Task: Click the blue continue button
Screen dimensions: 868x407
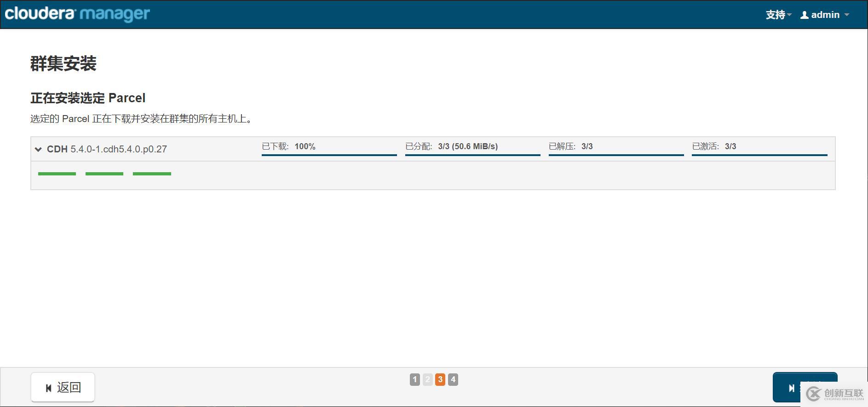Action: (805, 387)
